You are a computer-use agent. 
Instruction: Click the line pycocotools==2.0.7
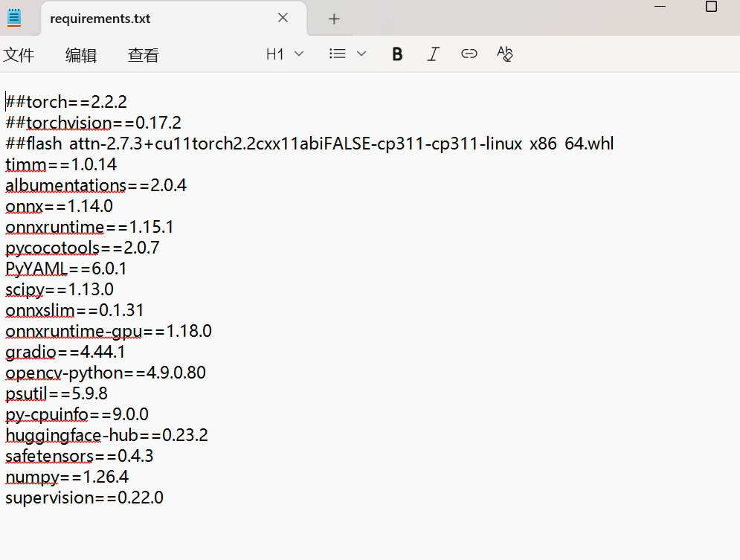pyautogui.click(x=83, y=248)
